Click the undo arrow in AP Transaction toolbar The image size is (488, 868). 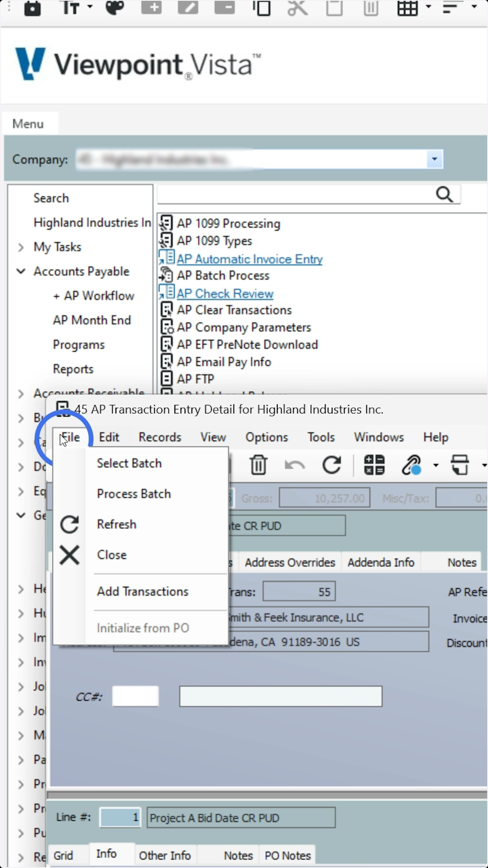295,465
